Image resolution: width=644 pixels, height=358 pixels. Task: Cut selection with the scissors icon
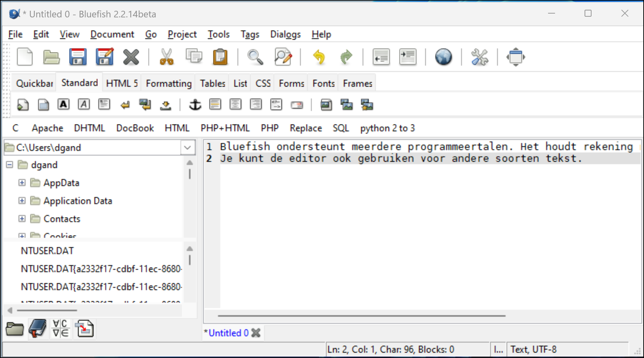click(x=166, y=57)
